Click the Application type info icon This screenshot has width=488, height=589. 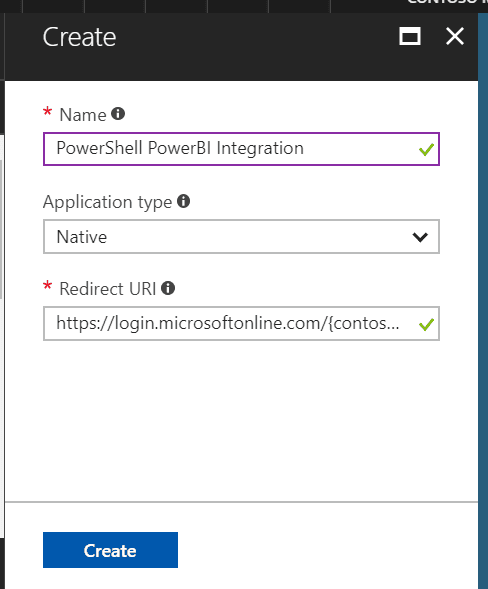[x=183, y=201]
